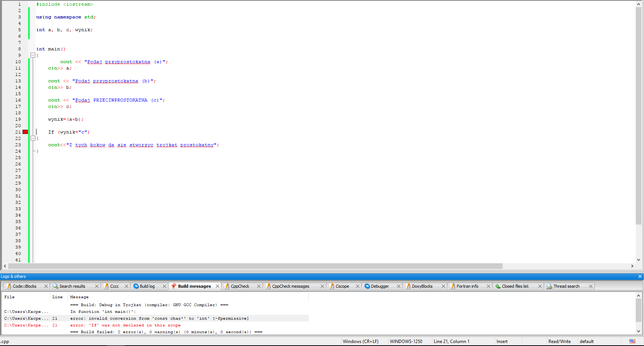Collapse the code block fold at line 22

(x=33, y=138)
